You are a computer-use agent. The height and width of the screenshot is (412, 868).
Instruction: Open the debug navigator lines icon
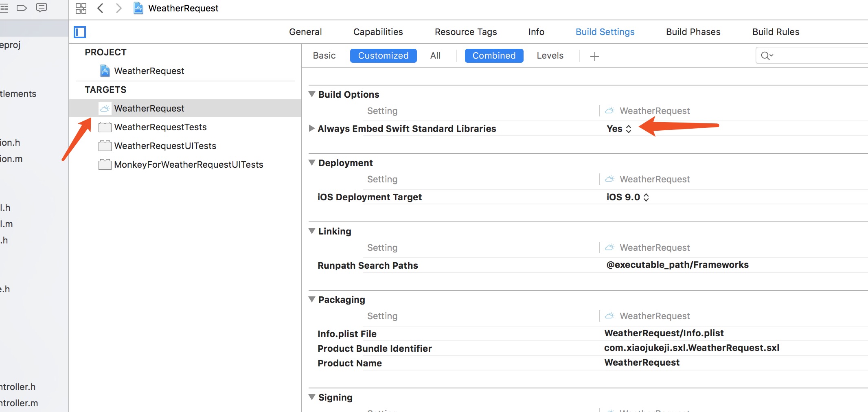pos(4,8)
